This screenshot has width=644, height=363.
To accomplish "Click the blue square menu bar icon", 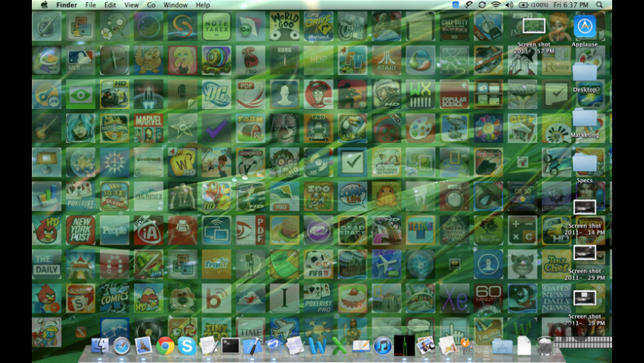I will pyautogui.click(x=455, y=5).
